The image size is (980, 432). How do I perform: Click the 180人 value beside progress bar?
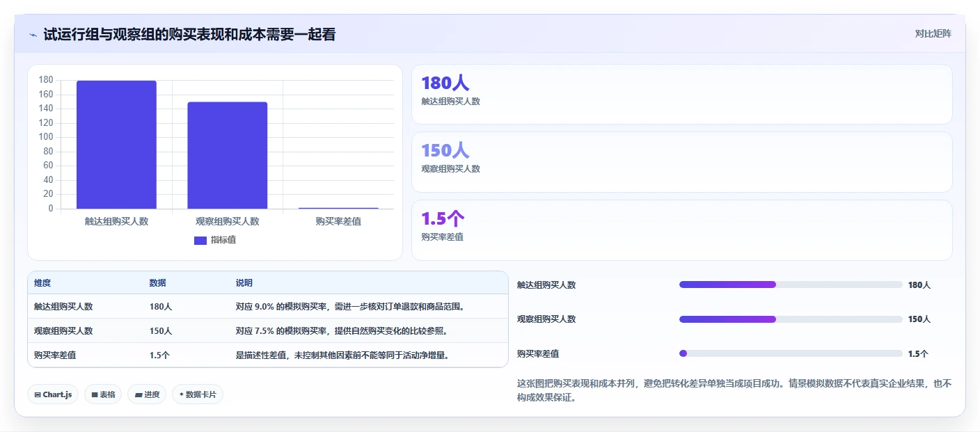(x=919, y=285)
